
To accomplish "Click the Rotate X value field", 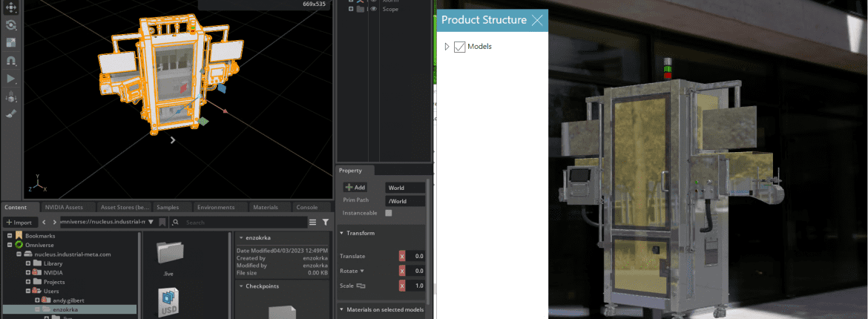I will (416, 271).
